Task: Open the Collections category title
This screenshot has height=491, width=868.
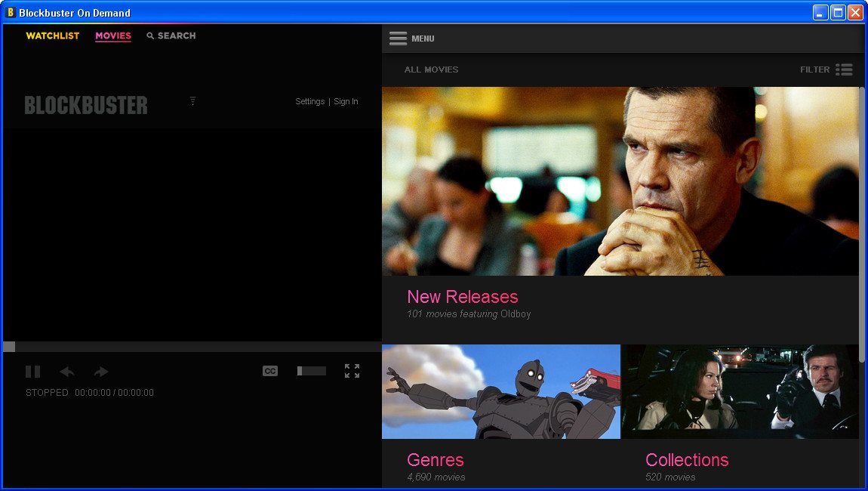Action: pos(687,459)
